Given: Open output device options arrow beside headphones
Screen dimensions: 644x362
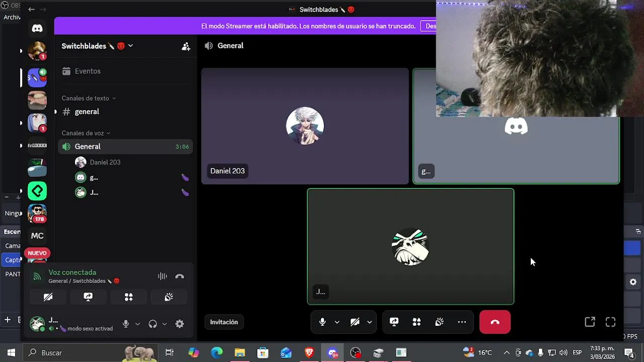Looking at the screenshot, I should coord(164,324).
